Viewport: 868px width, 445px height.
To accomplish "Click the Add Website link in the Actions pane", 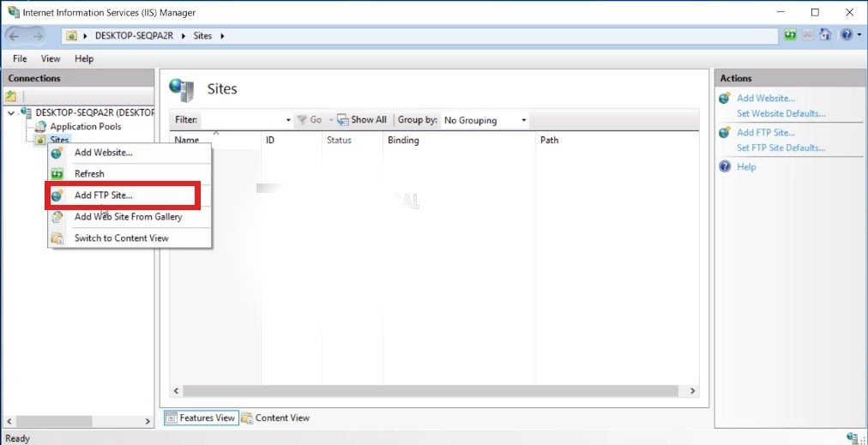I will pyautogui.click(x=766, y=99).
